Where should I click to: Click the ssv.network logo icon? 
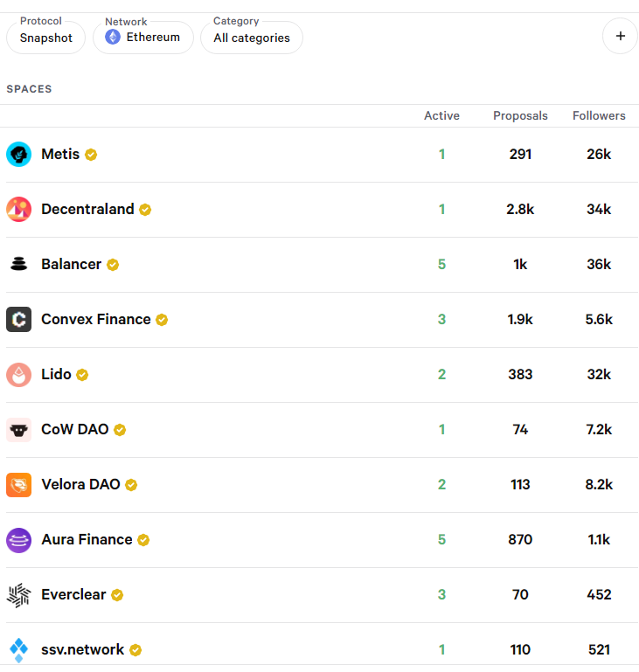pyautogui.click(x=18, y=650)
